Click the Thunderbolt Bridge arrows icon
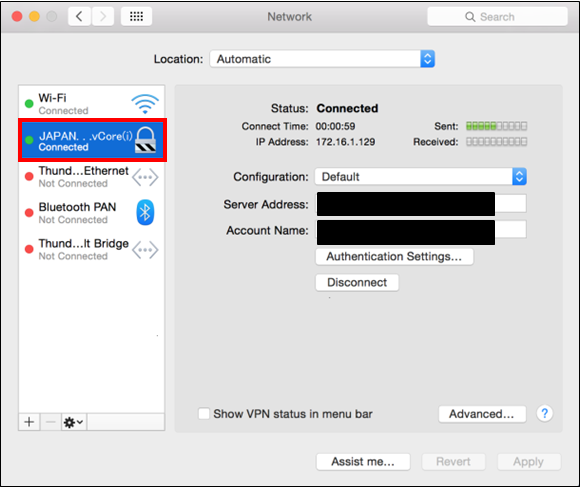 coord(145,250)
